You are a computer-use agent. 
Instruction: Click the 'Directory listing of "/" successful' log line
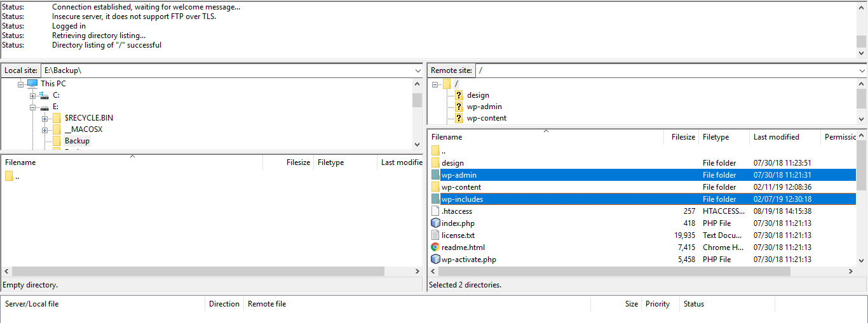(107, 45)
